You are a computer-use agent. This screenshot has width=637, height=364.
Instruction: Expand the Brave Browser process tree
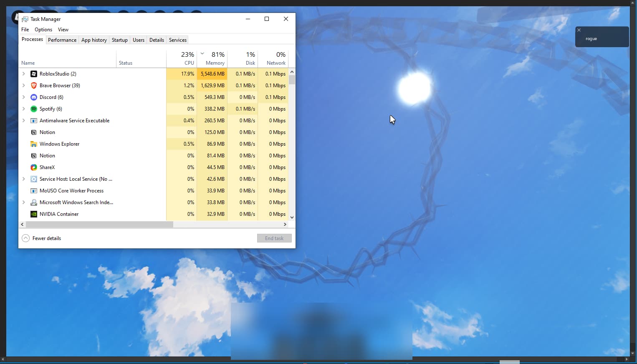24,85
